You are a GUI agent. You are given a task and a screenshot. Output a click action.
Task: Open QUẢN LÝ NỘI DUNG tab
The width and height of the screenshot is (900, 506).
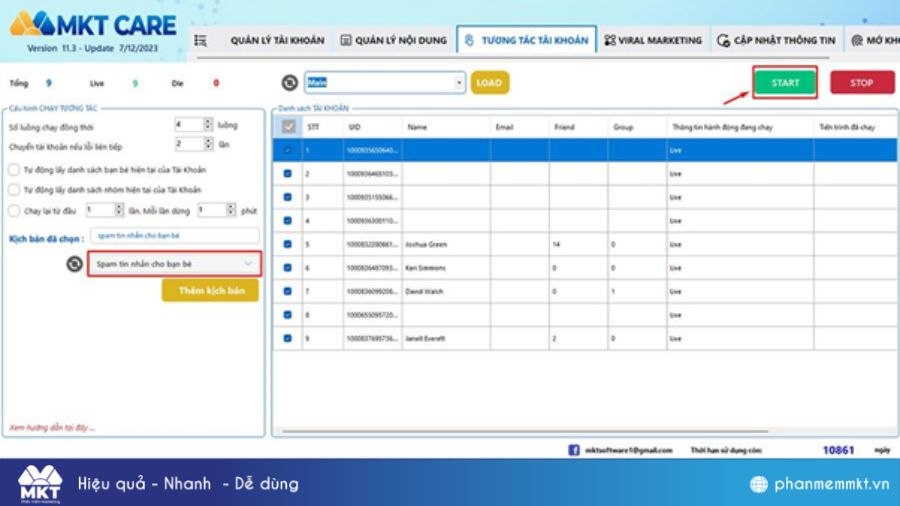394,40
